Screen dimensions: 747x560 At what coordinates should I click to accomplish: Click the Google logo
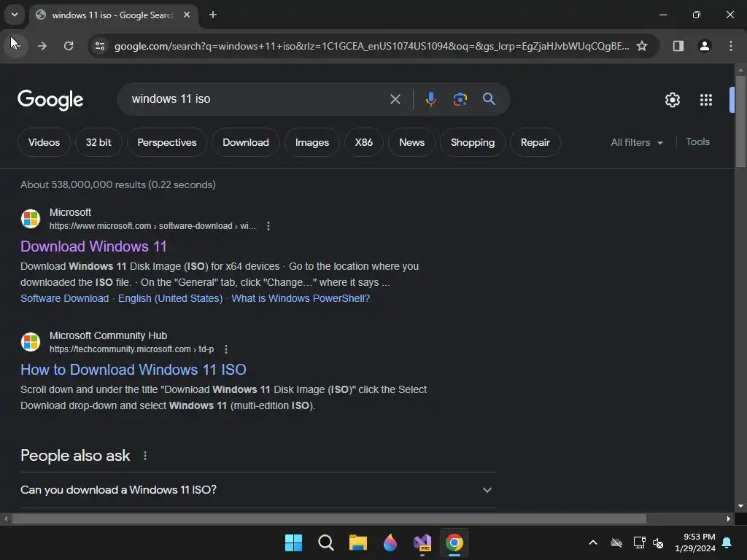click(50, 99)
